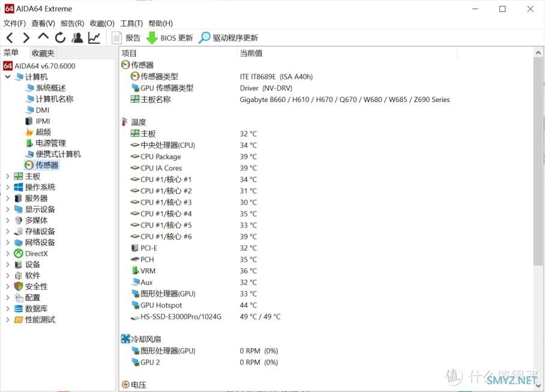Screen dimensions: 545x392
Task: Expand the 主板 tree node
Action: [8, 176]
